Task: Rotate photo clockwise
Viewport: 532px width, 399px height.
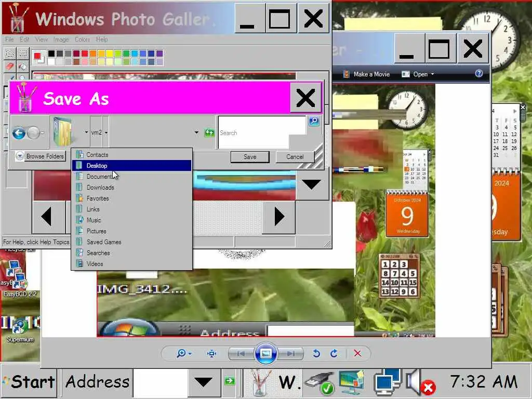Action: [334, 353]
